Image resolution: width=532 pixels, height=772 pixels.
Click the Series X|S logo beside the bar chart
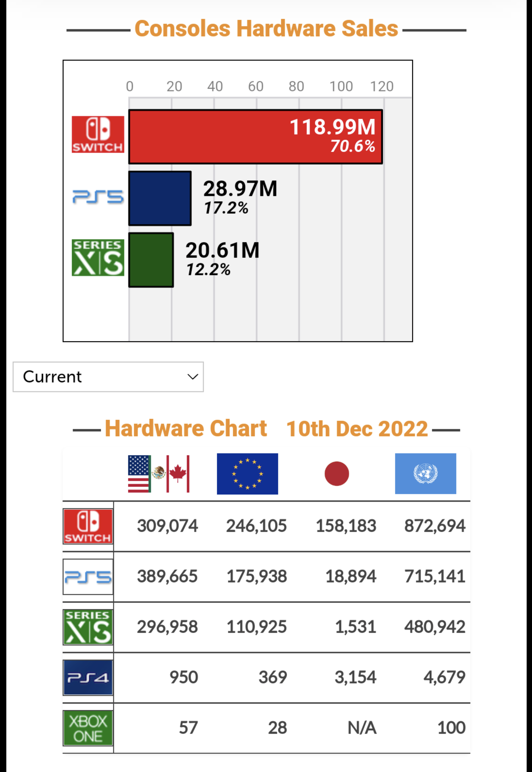[98, 258]
